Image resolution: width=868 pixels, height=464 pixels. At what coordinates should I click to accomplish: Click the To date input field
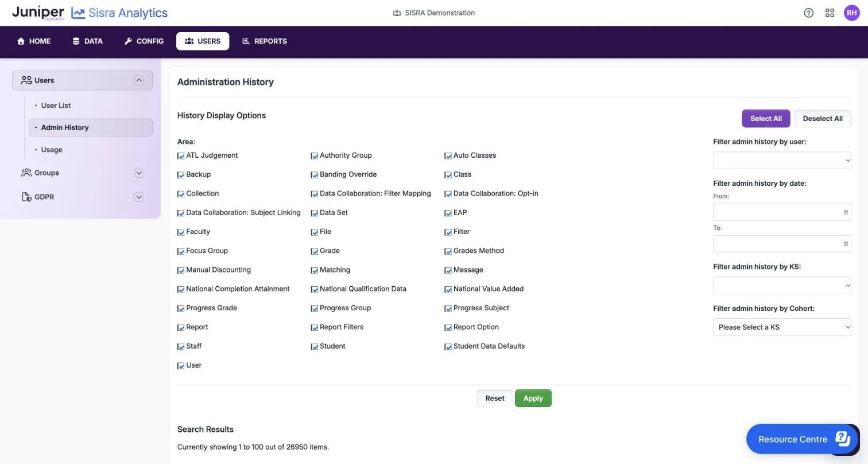point(782,244)
